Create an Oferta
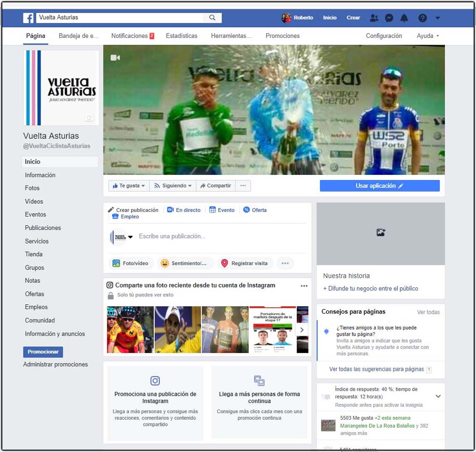Viewport: 476px width, 452px height. [x=255, y=210]
